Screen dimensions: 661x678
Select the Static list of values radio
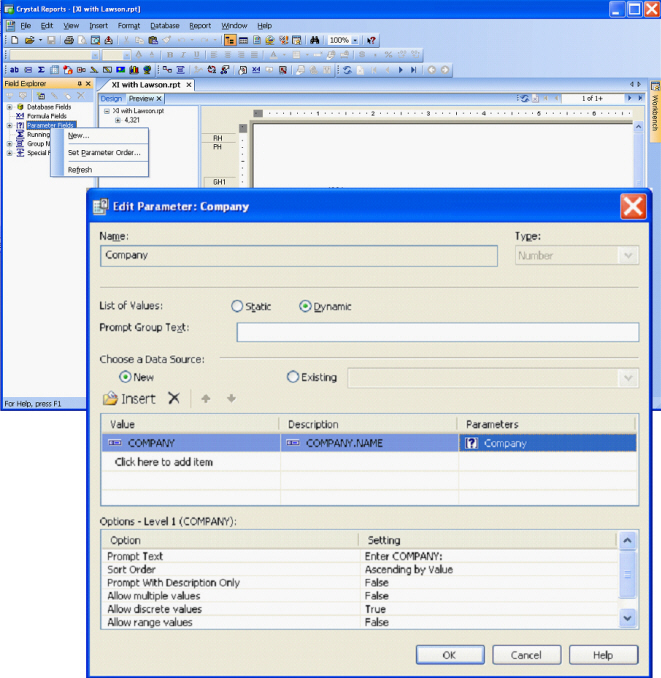(x=237, y=306)
